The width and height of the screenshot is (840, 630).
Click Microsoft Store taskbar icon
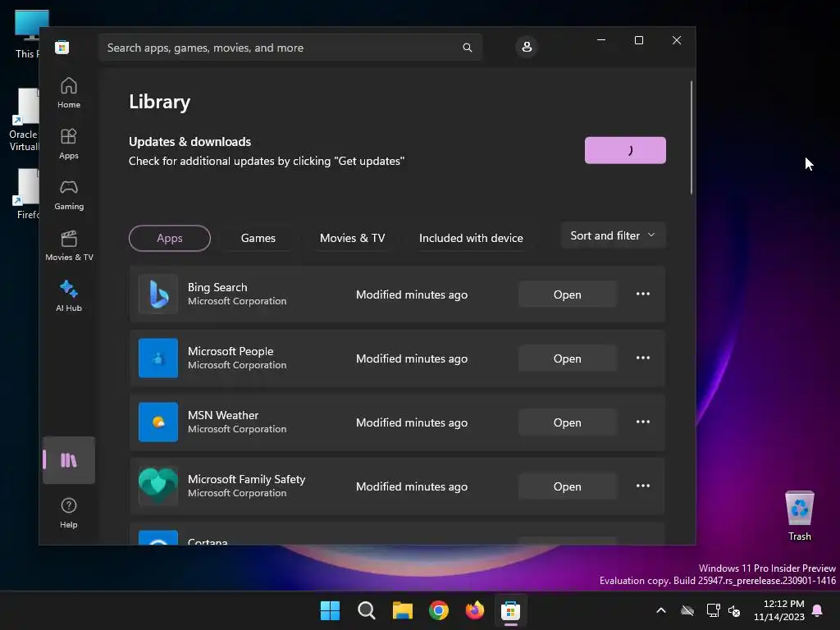pyautogui.click(x=510, y=610)
